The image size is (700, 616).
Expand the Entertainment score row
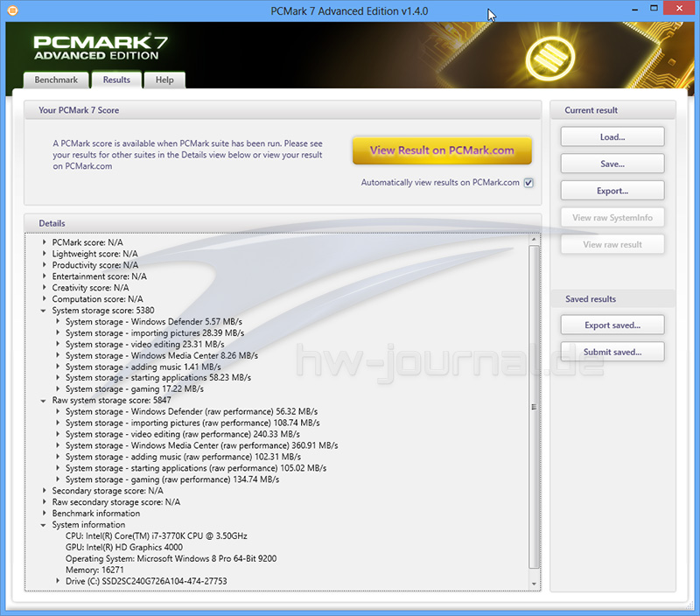click(x=45, y=276)
